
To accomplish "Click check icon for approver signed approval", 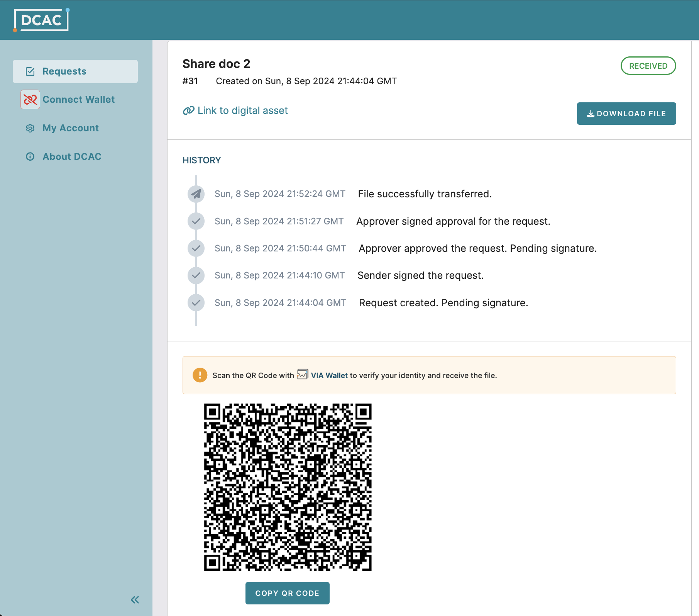I will [x=196, y=221].
